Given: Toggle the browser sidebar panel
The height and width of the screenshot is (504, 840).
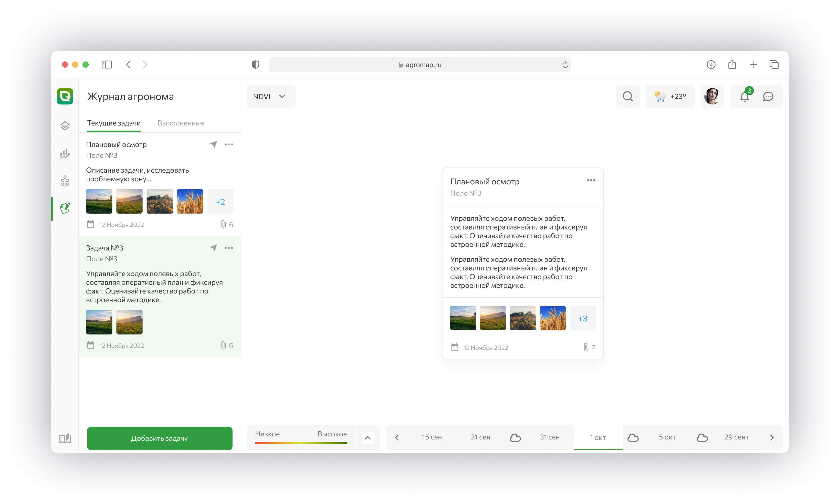Looking at the screenshot, I should pyautogui.click(x=107, y=65).
